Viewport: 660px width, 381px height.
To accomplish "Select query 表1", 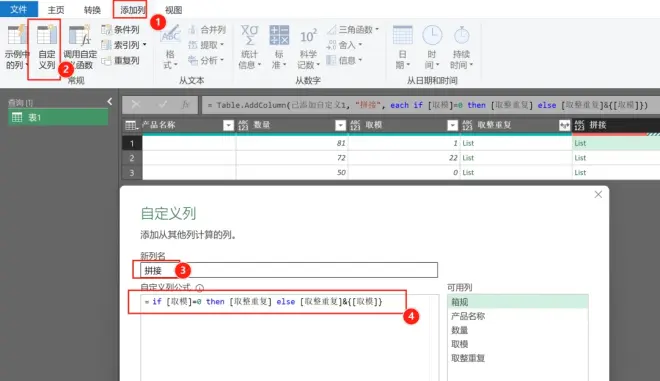I will (x=58, y=117).
